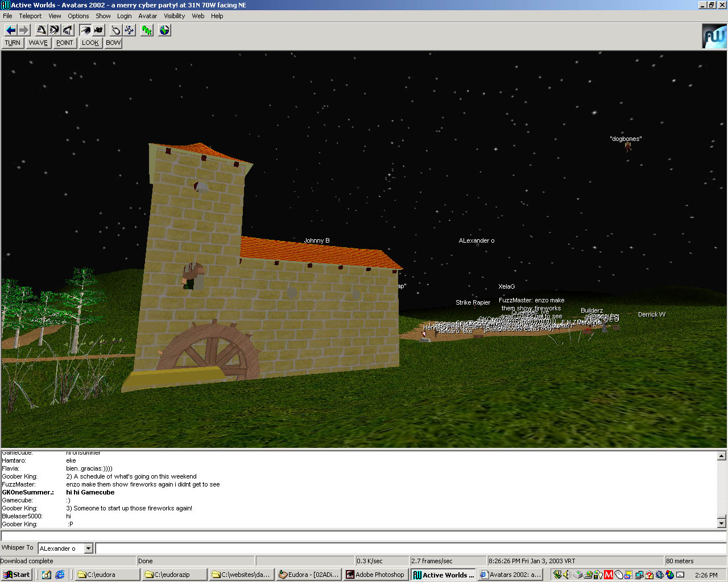The height and width of the screenshot is (582, 728).
Task: Click the globe web page icon
Action: point(164,30)
